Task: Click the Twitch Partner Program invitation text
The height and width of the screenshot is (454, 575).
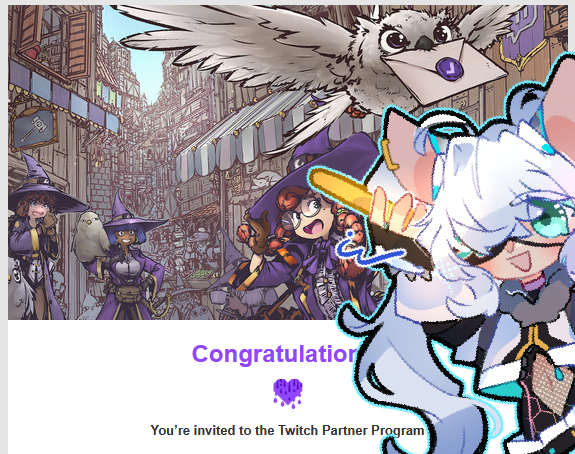Action: pos(287,430)
